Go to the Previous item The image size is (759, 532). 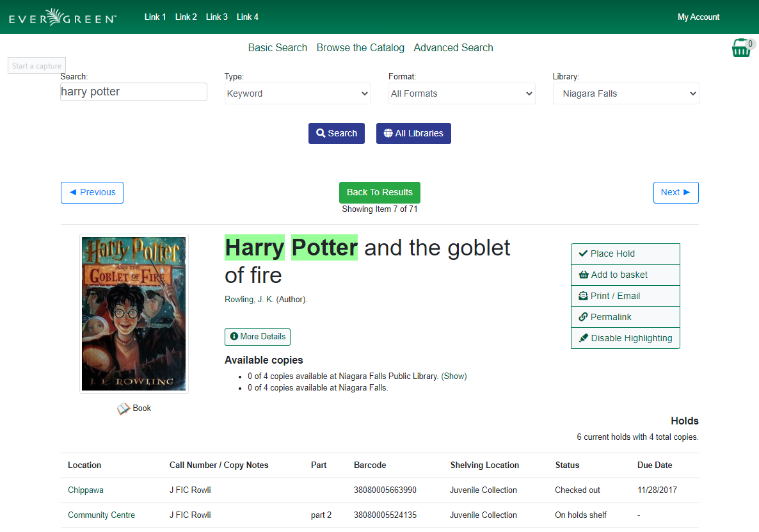pos(92,193)
